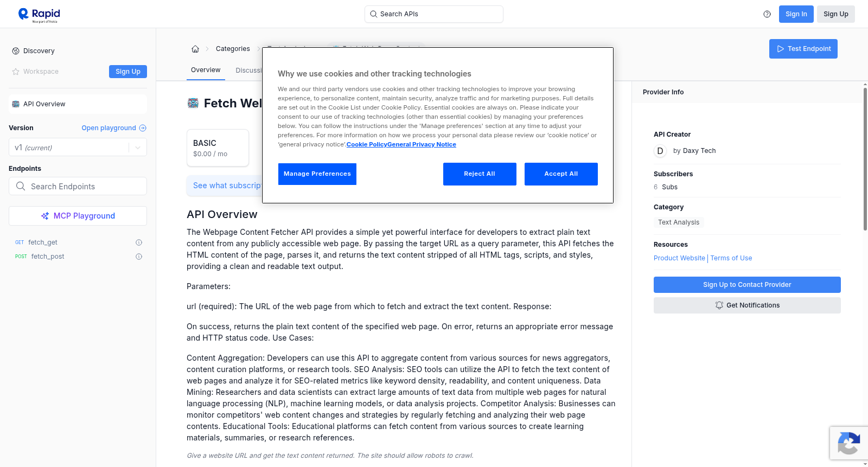The height and width of the screenshot is (467, 868).
Task: Reject All cookies
Action: (480, 174)
